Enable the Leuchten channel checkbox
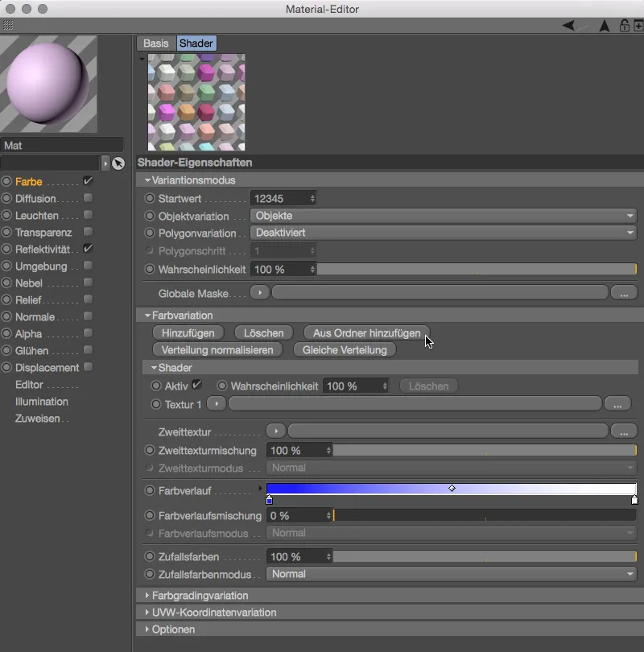 coord(88,215)
